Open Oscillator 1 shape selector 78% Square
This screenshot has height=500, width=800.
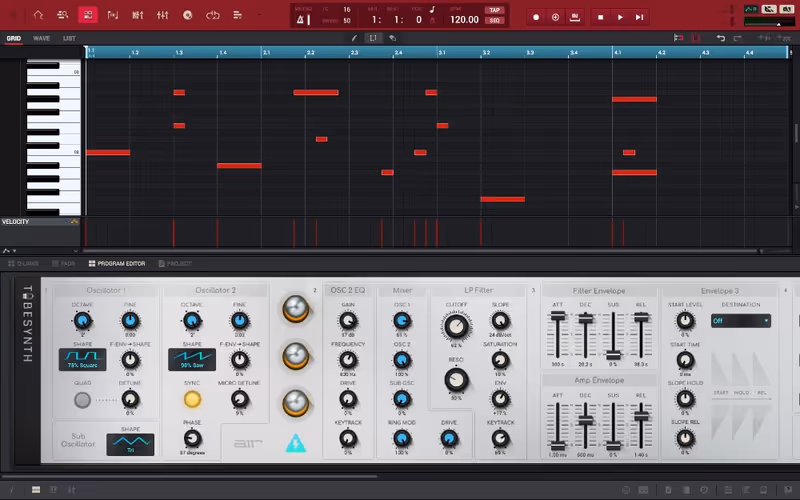(x=82, y=360)
